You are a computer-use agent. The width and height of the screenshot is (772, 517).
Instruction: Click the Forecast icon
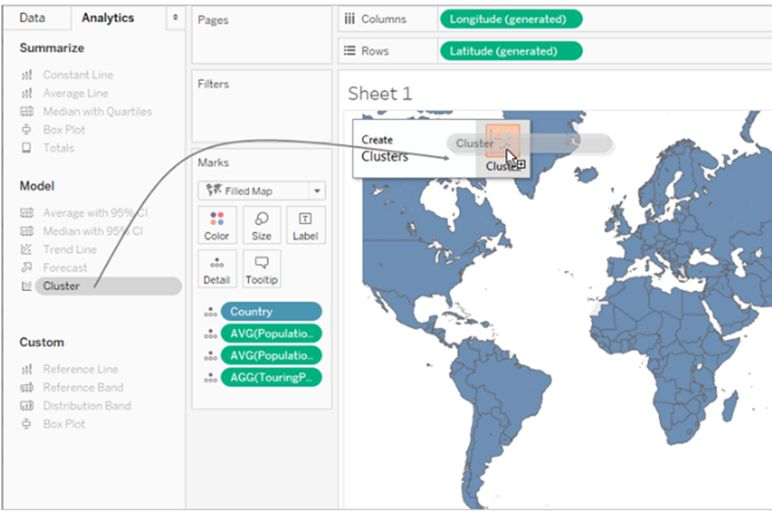tap(27, 267)
